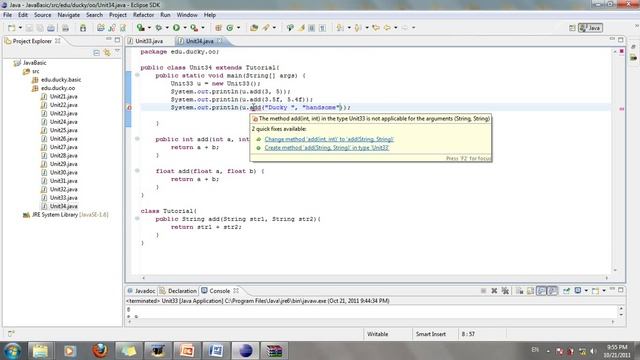
Task: Select Unit34.java in Project Explorer
Action: (x=63, y=207)
